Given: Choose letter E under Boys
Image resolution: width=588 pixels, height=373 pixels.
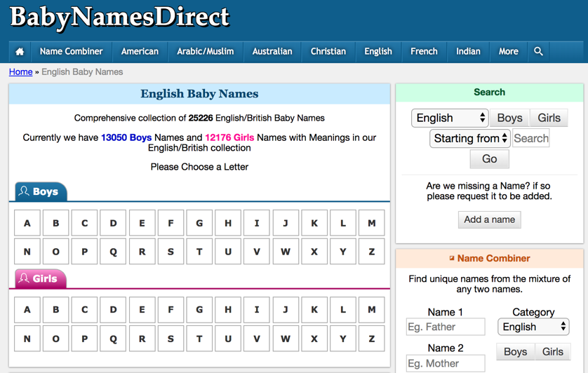Looking at the screenshot, I should coord(142,223).
